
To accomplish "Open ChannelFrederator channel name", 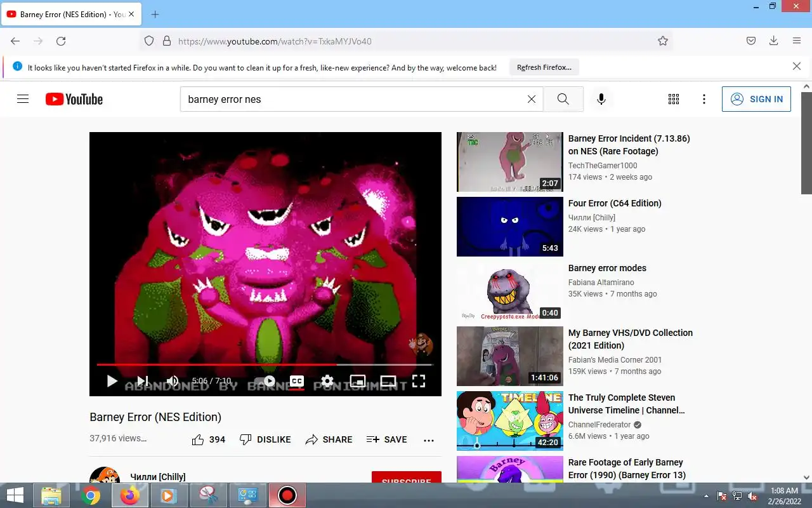I will tap(599, 425).
